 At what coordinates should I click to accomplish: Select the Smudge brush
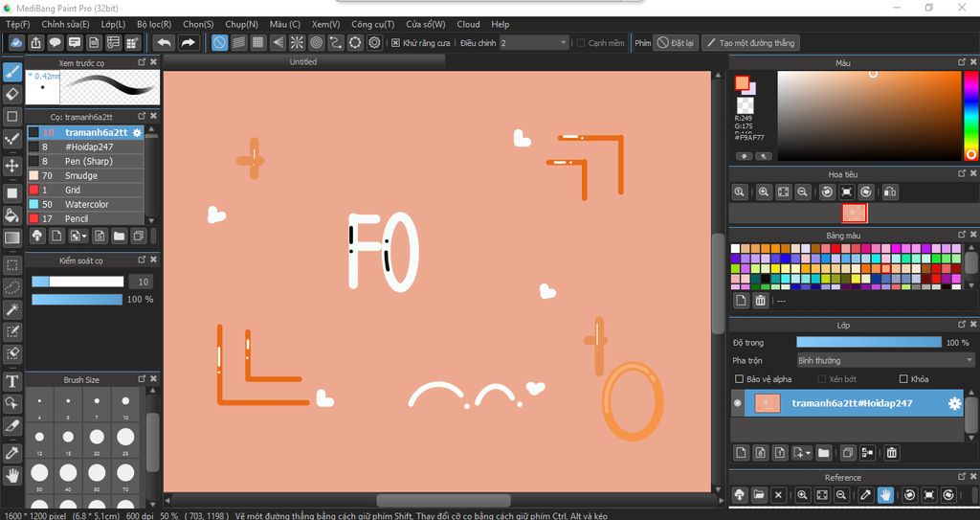tap(85, 175)
